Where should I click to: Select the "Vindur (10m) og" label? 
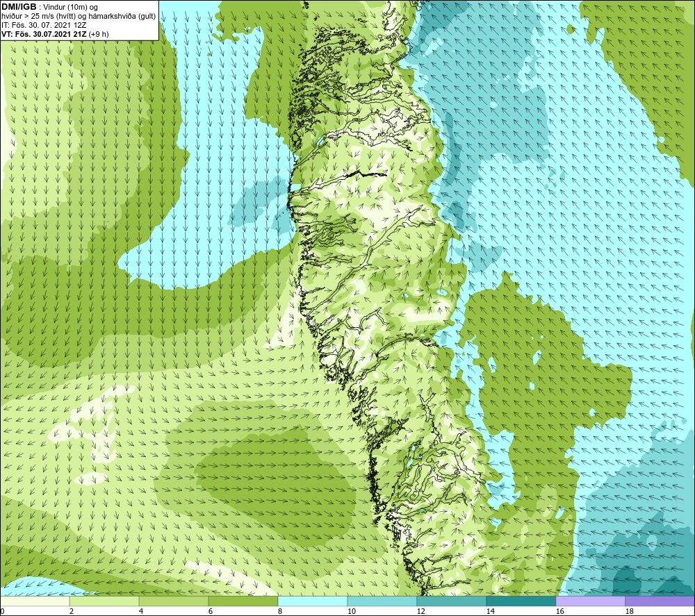tap(72, 8)
